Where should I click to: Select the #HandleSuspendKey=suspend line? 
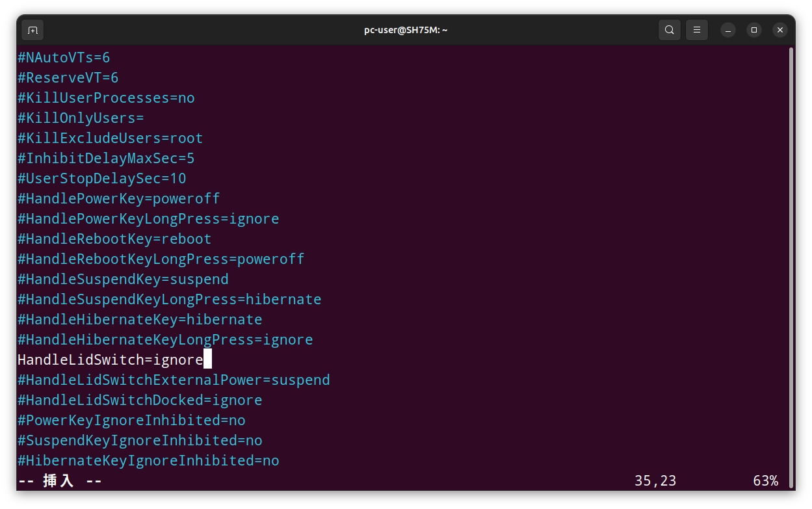click(123, 280)
